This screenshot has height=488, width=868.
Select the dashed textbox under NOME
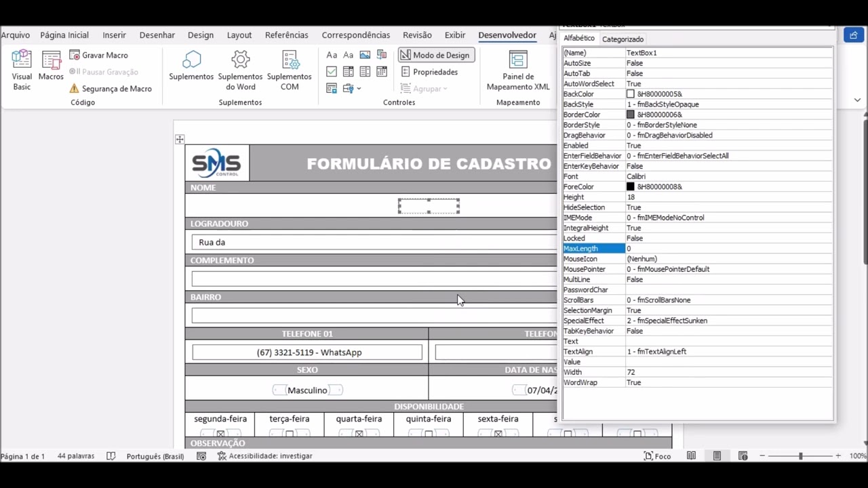[x=429, y=206]
